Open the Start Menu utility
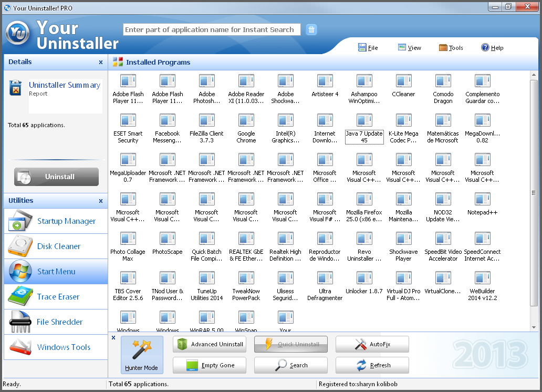 tap(56, 272)
